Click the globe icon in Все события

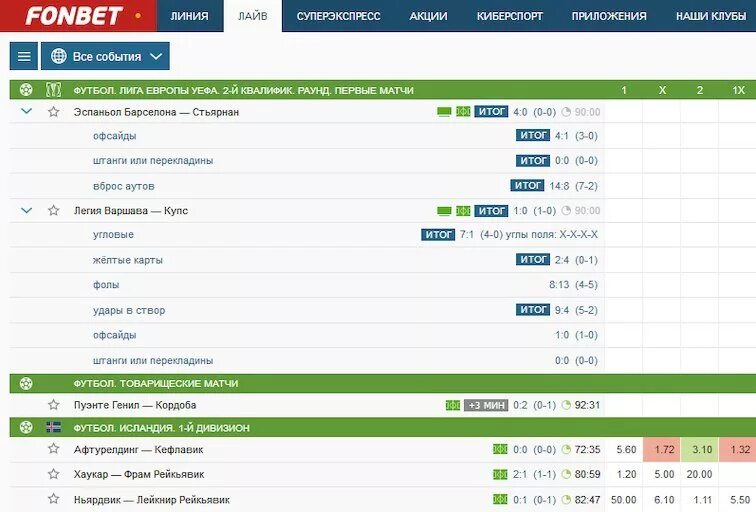(x=58, y=56)
